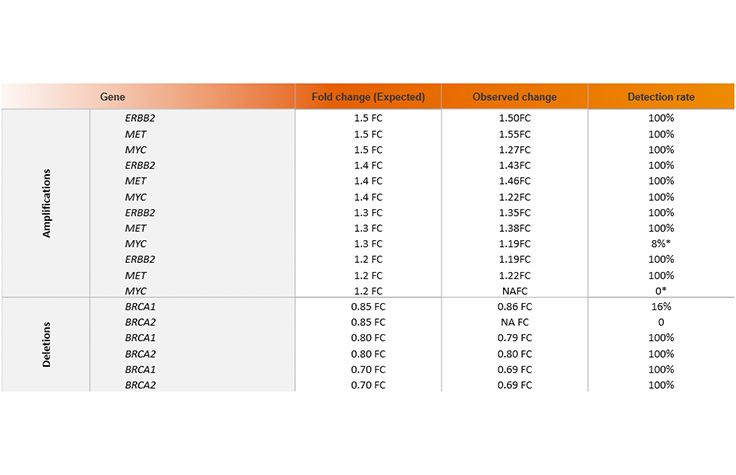The image size is (736, 475).
Task: Select the Fold change (Expected) column header
Action: pos(368,97)
